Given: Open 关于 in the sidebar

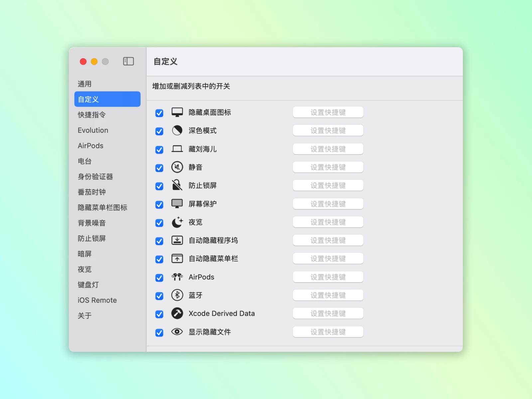Looking at the screenshot, I should click(x=107, y=316).
